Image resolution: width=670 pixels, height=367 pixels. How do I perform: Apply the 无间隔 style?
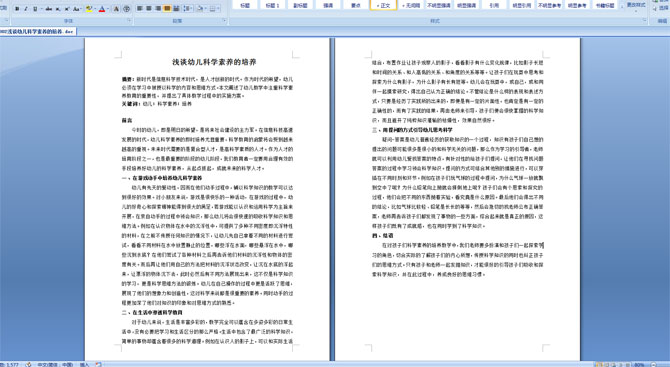pyautogui.click(x=411, y=5)
